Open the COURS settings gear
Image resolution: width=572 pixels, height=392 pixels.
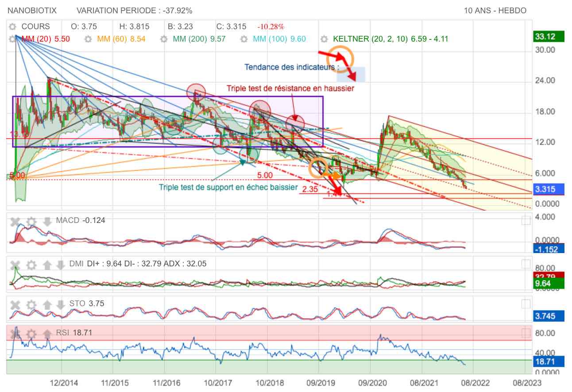point(13,27)
